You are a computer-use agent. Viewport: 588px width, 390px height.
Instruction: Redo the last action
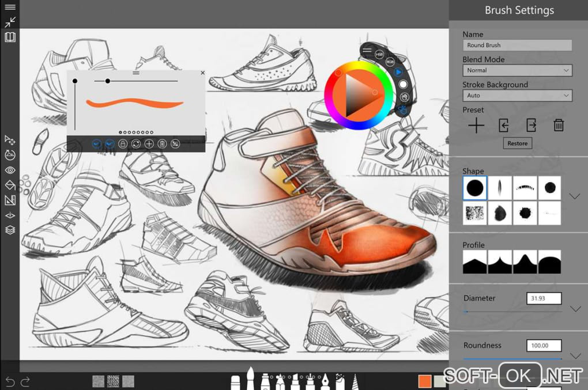pyautogui.click(x=25, y=382)
